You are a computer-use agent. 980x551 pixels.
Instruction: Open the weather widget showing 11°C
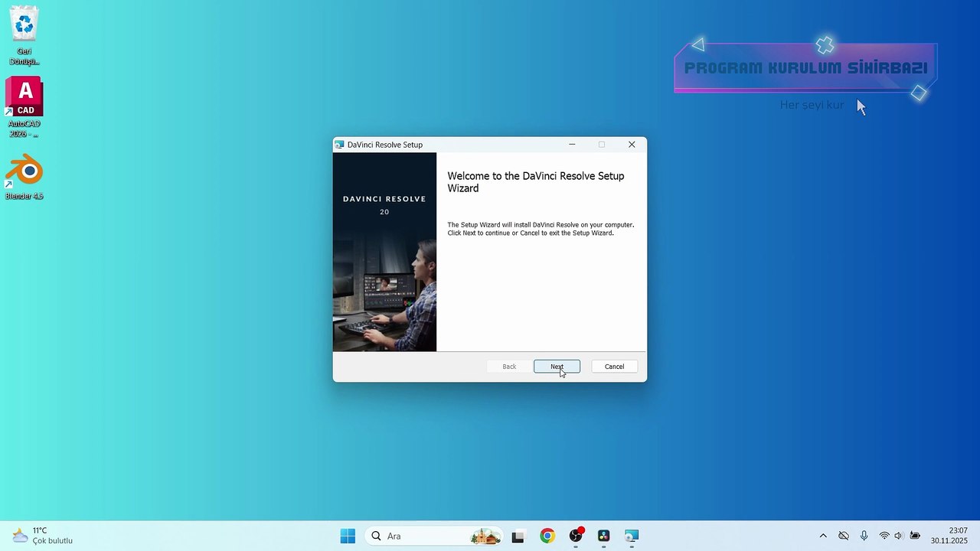pyautogui.click(x=42, y=536)
